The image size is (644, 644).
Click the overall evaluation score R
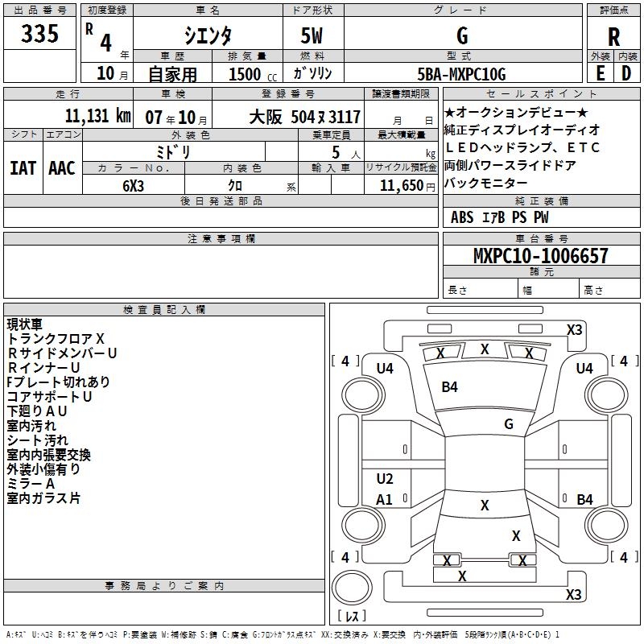pyautogui.click(x=613, y=37)
